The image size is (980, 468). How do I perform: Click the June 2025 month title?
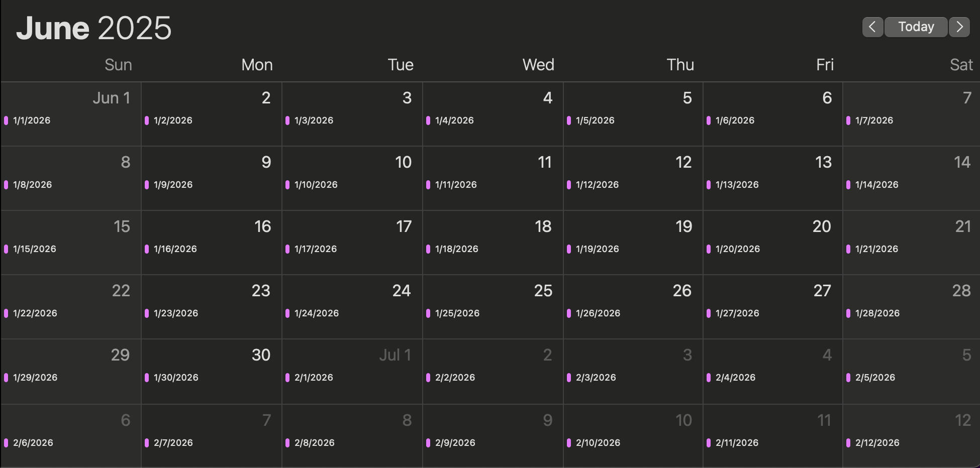(94, 28)
